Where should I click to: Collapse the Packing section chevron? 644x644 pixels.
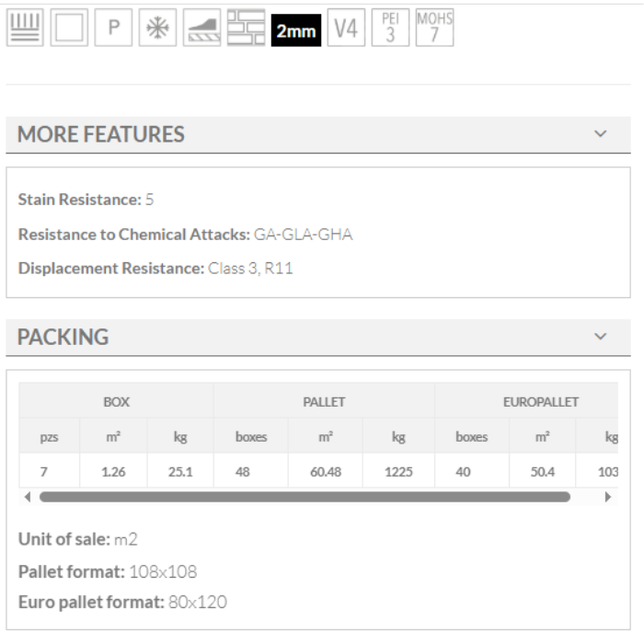click(x=601, y=337)
